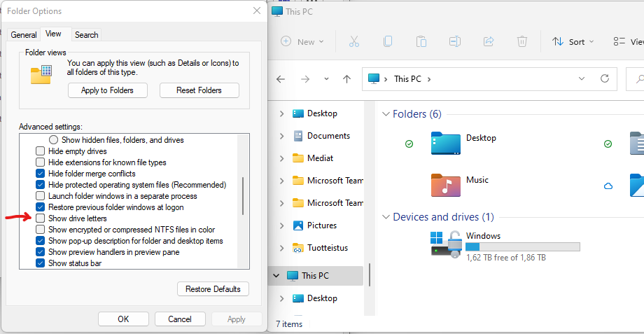Viewport: 644px width, 334px height.
Task: Click the Paste clipboard icon in File Explorer
Action: coord(421,41)
